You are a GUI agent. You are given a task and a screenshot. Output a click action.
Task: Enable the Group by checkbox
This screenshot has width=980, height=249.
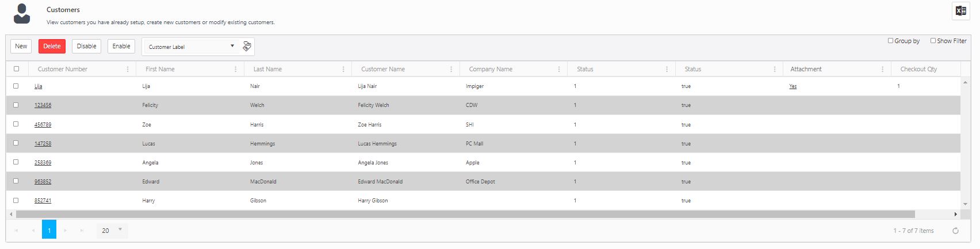tap(890, 41)
